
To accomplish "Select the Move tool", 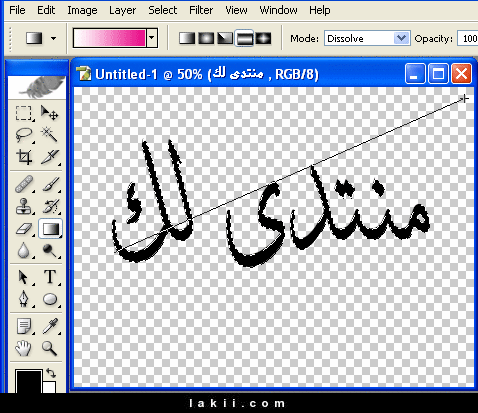I will (50, 113).
